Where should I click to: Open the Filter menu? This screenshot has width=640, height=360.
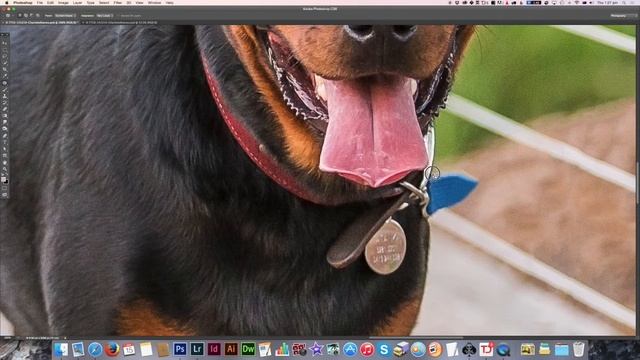click(x=118, y=2)
